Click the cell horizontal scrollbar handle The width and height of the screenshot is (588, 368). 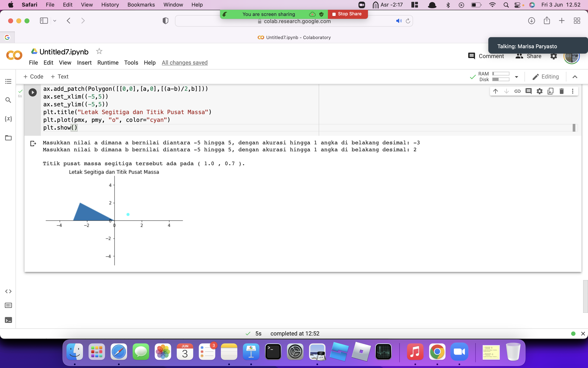[574, 128]
